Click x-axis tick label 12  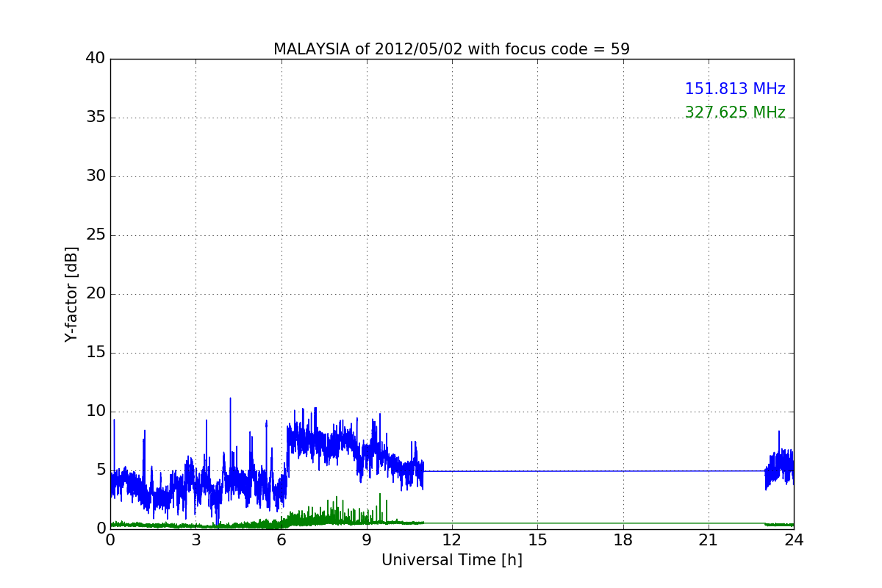[x=452, y=540]
